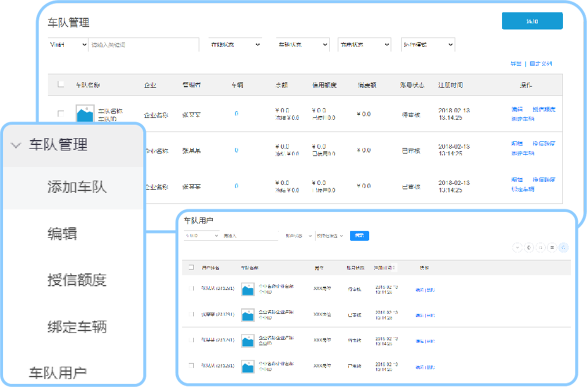Open the last row thumbnail in the 车队用户 table

(x=247, y=367)
